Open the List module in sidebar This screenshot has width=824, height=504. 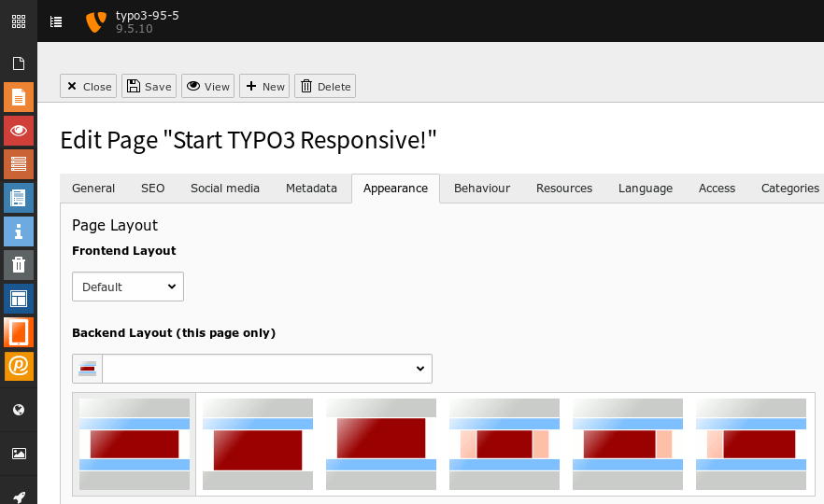pyautogui.click(x=18, y=164)
